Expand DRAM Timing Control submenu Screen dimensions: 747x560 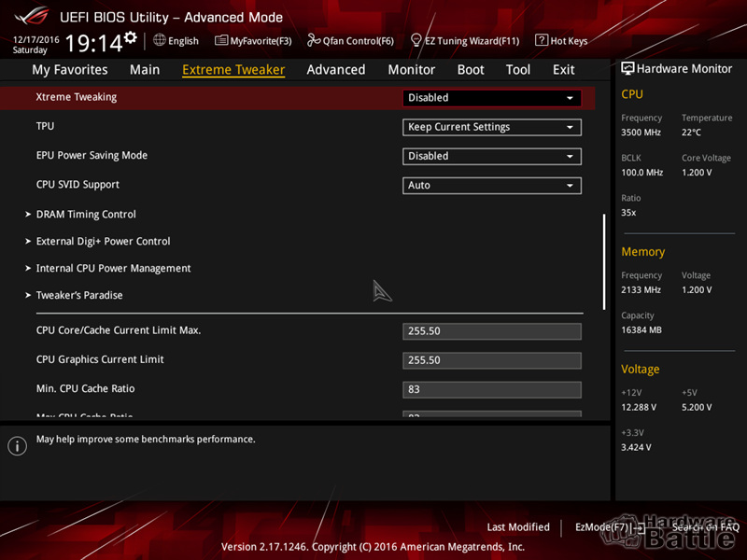[86, 215]
